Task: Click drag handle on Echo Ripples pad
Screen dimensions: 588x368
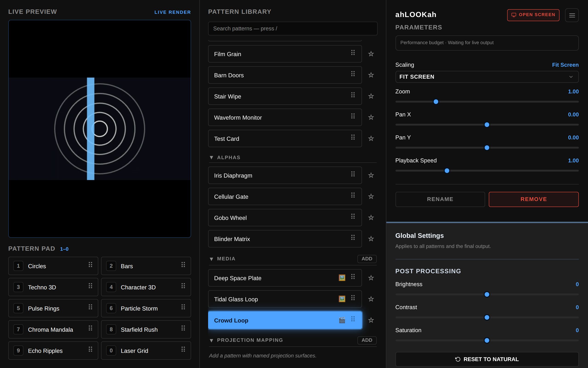Action: click(x=90, y=349)
